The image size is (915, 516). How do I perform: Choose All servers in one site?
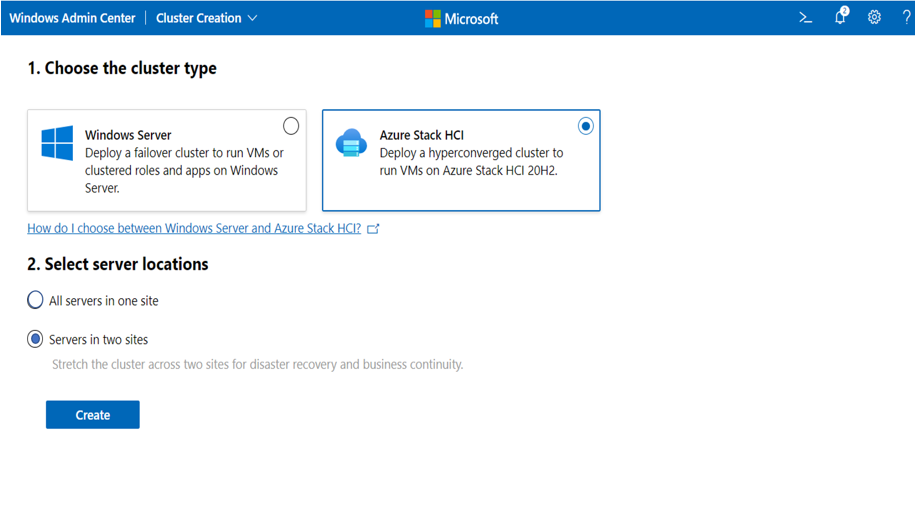36,300
